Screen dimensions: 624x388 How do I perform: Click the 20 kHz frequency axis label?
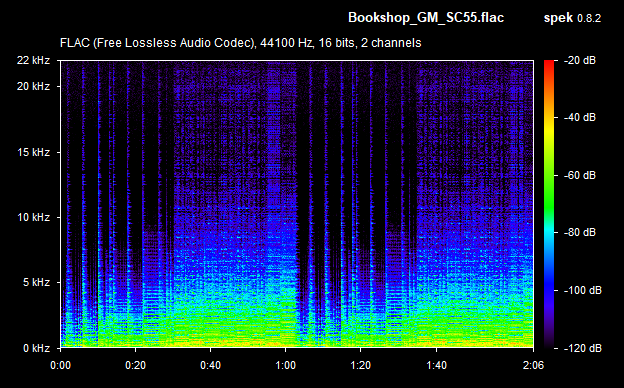33,86
